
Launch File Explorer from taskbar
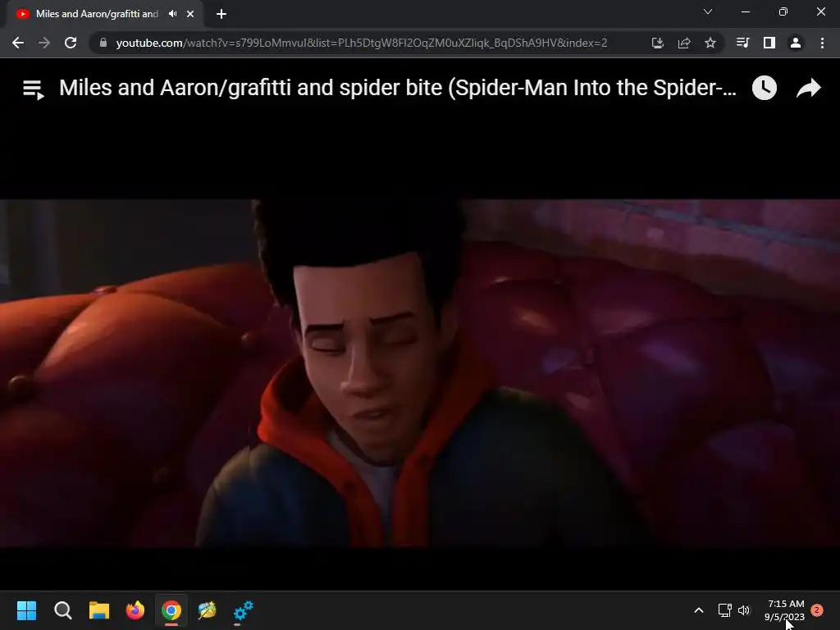99,610
